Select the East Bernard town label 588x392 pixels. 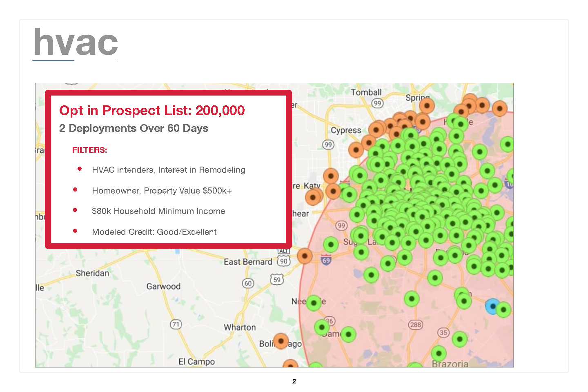point(248,262)
